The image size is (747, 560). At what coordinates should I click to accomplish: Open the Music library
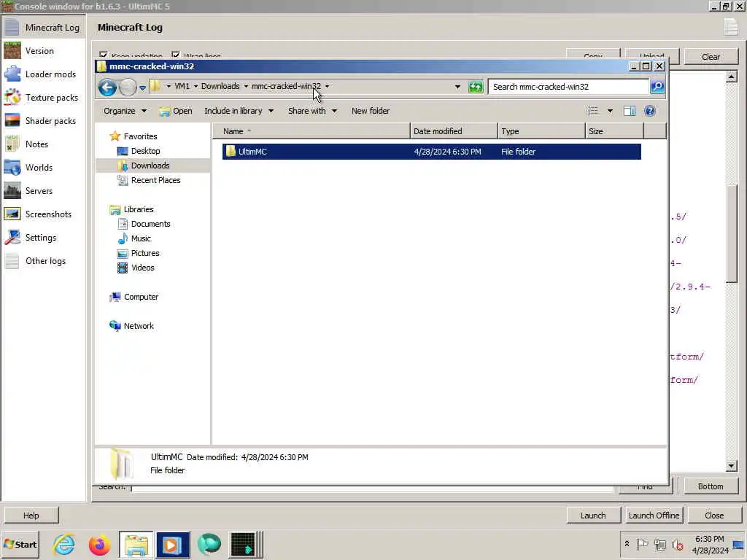tap(141, 238)
